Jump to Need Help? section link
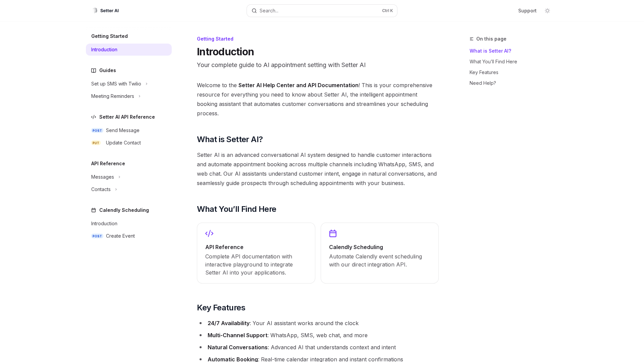 click(482, 83)
